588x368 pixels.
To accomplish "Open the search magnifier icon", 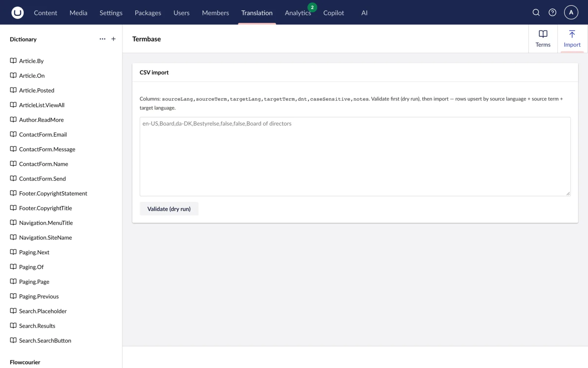I will [x=536, y=13].
